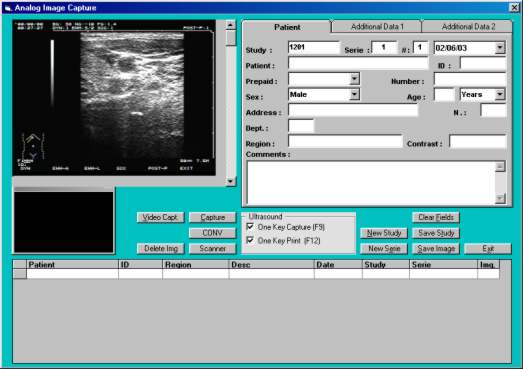
Task: Click the Region field
Action: (345, 141)
